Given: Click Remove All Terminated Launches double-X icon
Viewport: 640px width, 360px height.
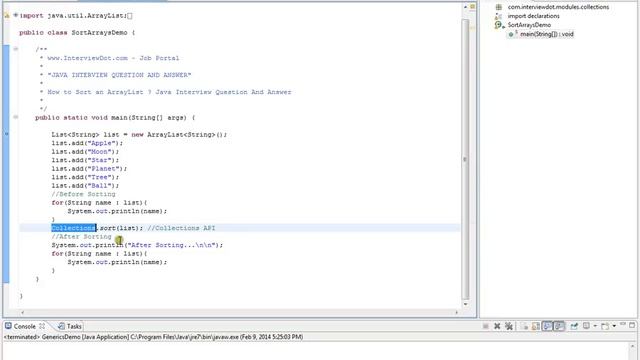Looking at the screenshot, I should (509, 326).
